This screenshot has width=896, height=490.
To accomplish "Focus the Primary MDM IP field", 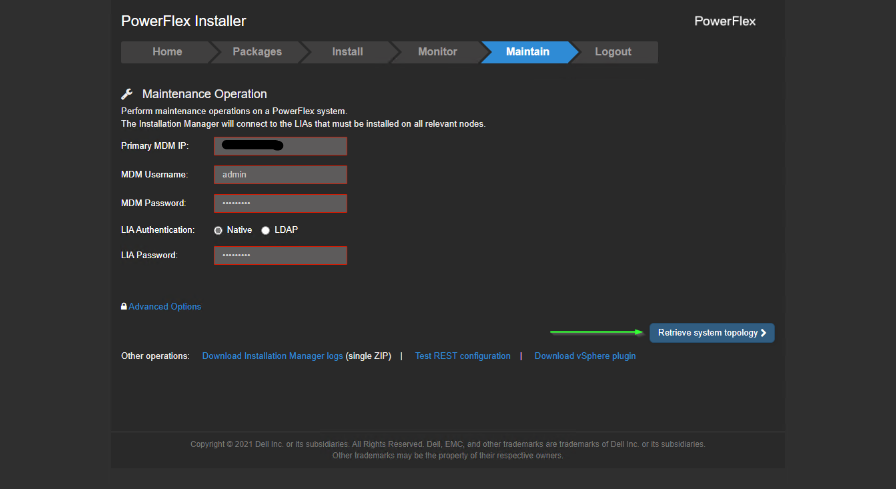I will point(280,146).
